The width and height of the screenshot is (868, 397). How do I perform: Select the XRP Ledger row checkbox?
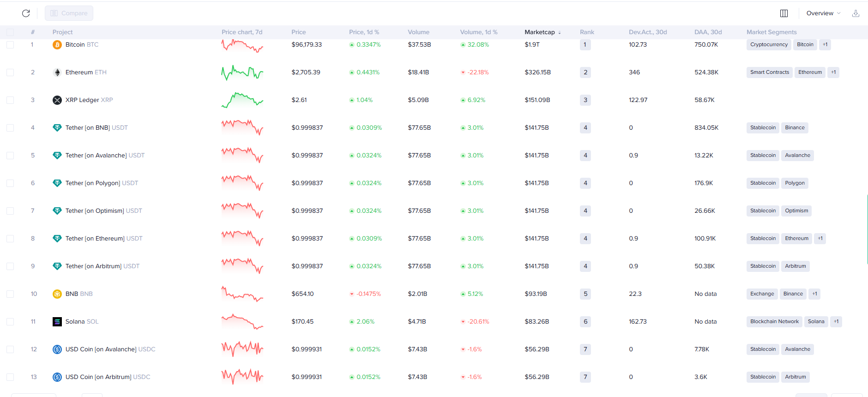click(x=10, y=100)
